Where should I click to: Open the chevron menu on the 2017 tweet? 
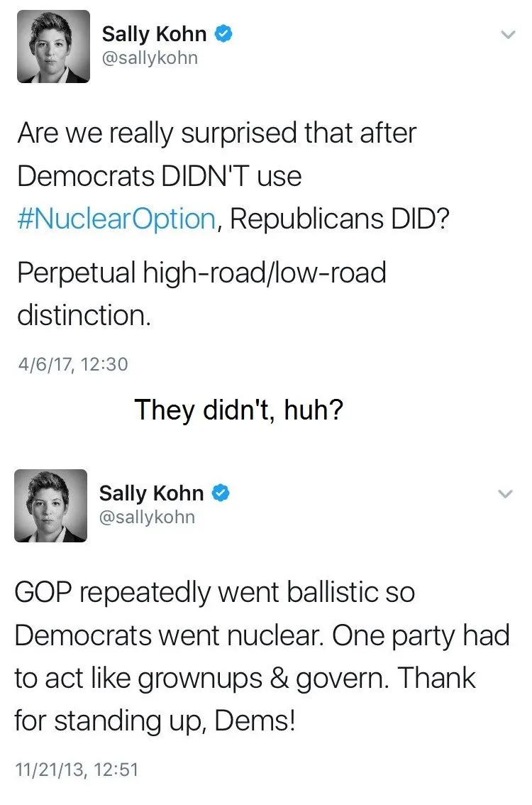point(507,34)
